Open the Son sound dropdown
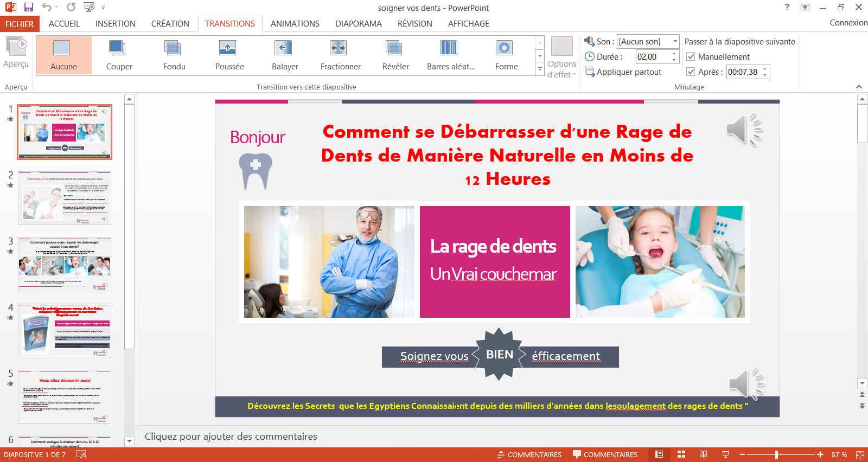The image size is (868, 462). coord(675,42)
